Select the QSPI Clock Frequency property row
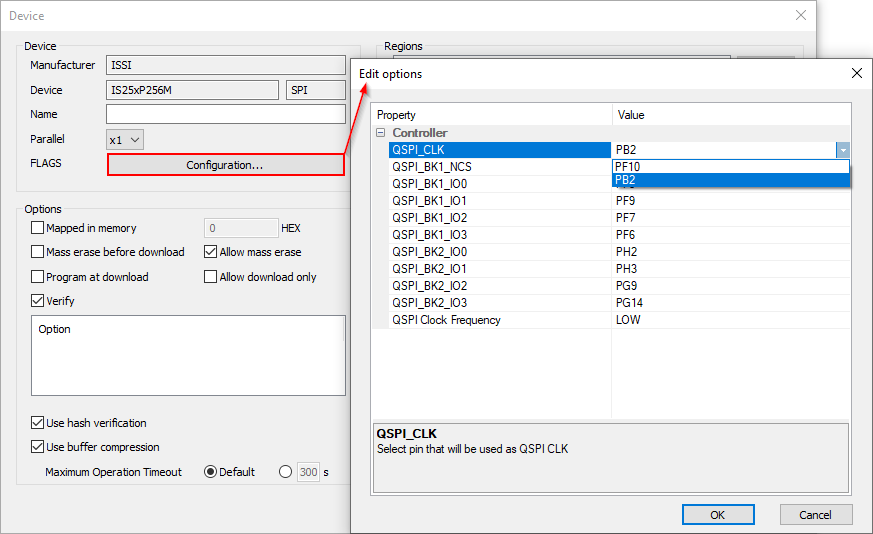Image resolution: width=873 pixels, height=534 pixels. (x=446, y=320)
